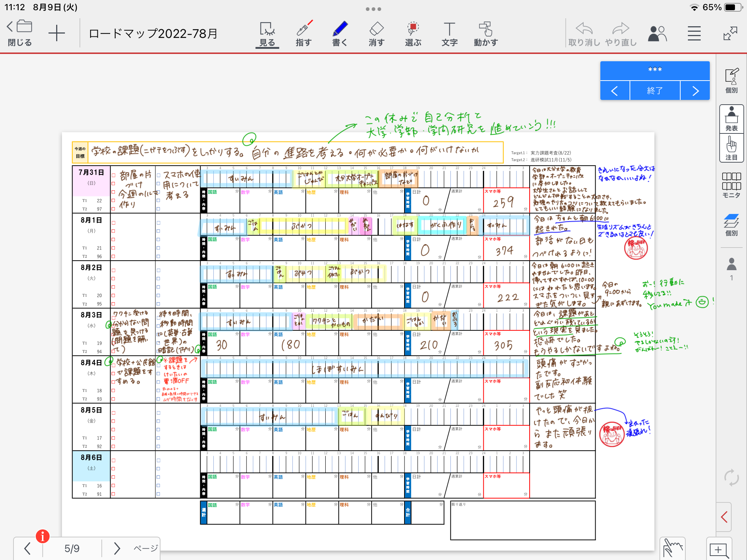Select the 文字 text tool
The height and width of the screenshot is (560, 747).
(449, 34)
